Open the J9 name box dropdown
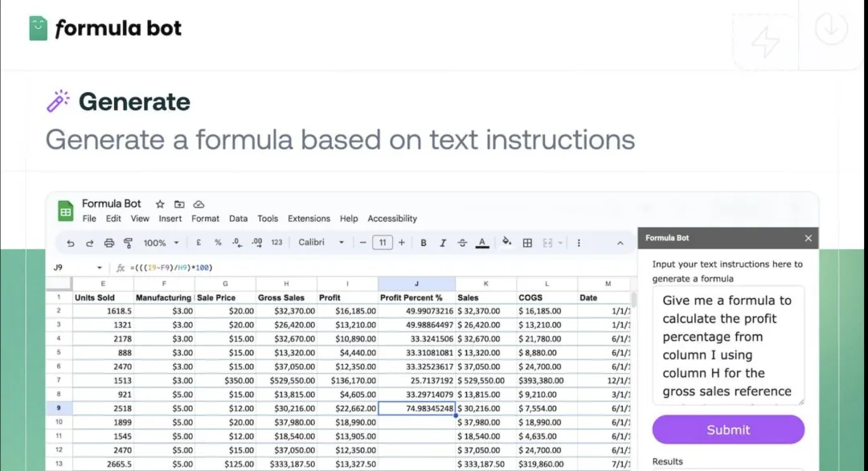Viewport: 868px width, 471px height. click(100, 268)
